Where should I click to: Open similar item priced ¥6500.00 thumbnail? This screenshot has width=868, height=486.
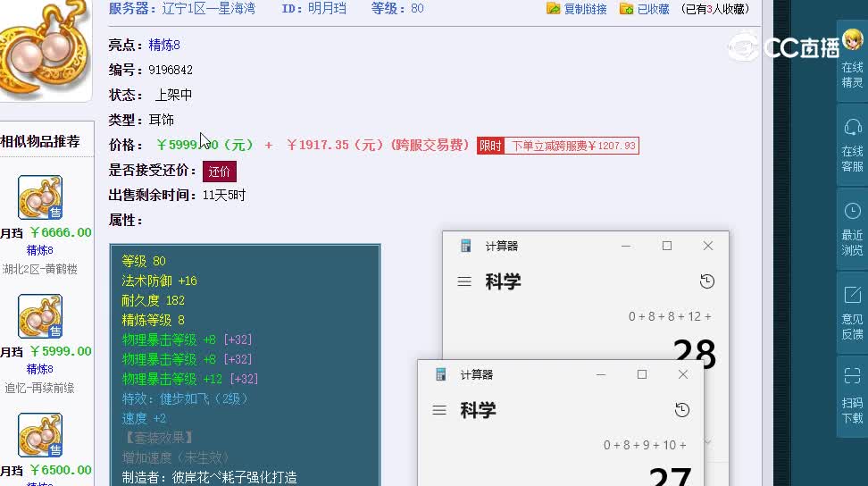click(x=40, y=434)
